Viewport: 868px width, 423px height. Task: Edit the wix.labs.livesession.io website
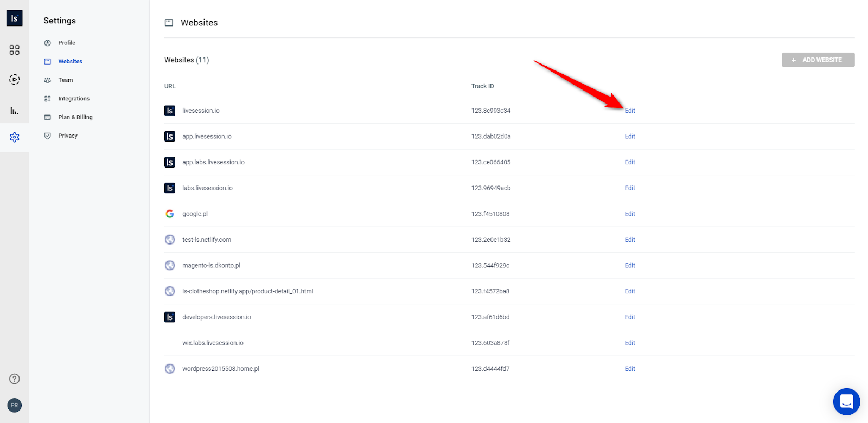pyautogui.click(x=630, y=343)
